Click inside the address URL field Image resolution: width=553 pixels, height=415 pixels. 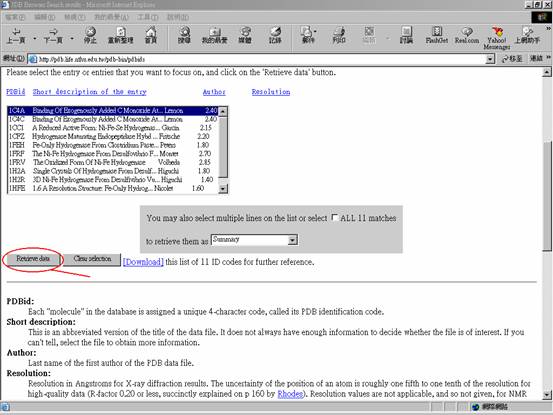(x=261, y=59)
